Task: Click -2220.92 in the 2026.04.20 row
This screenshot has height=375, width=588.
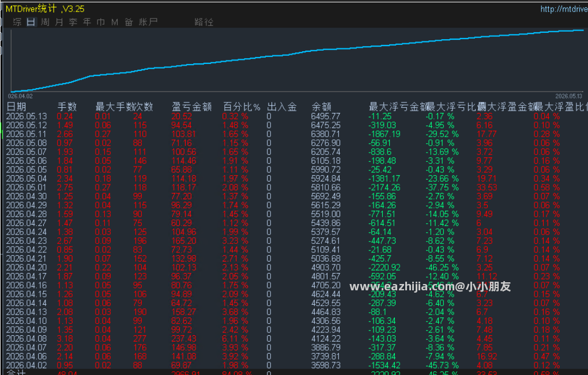Action: tap(385, 268)
